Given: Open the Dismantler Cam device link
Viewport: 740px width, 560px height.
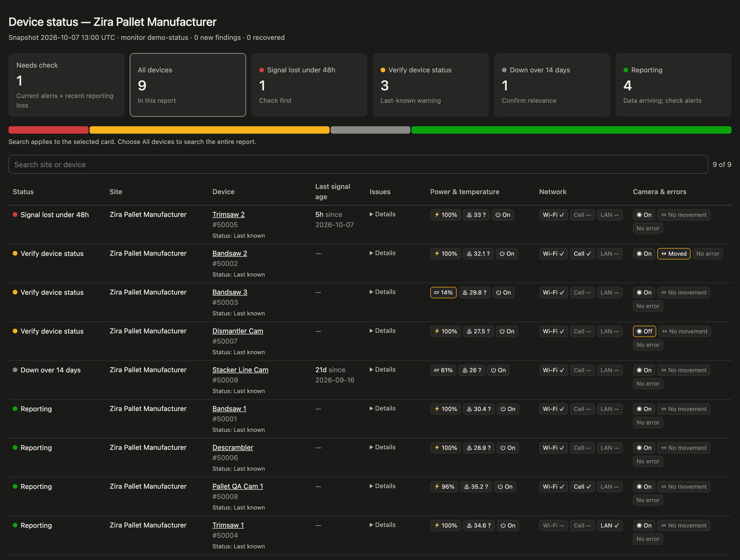Looking at the screenshot, I should click(x=238, y=331).
